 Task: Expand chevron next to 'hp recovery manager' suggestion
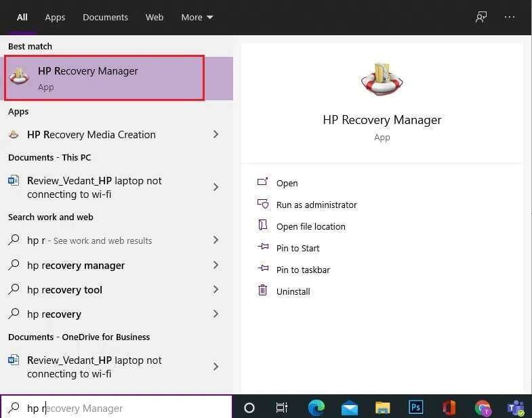click(216, 265)
